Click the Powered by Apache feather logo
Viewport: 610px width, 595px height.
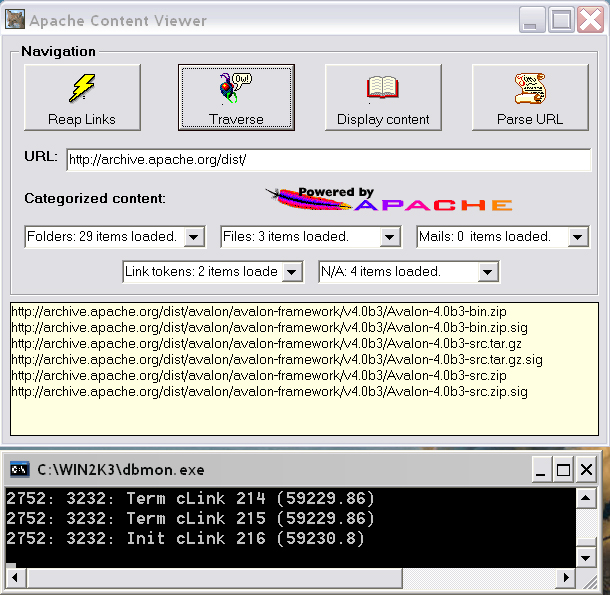(x=390, y=198)
